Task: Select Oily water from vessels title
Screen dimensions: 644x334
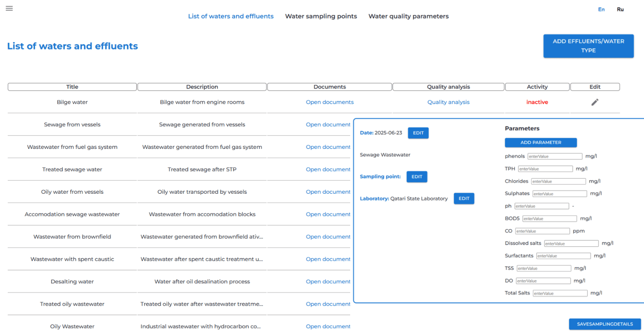Action: click(72, 192)
